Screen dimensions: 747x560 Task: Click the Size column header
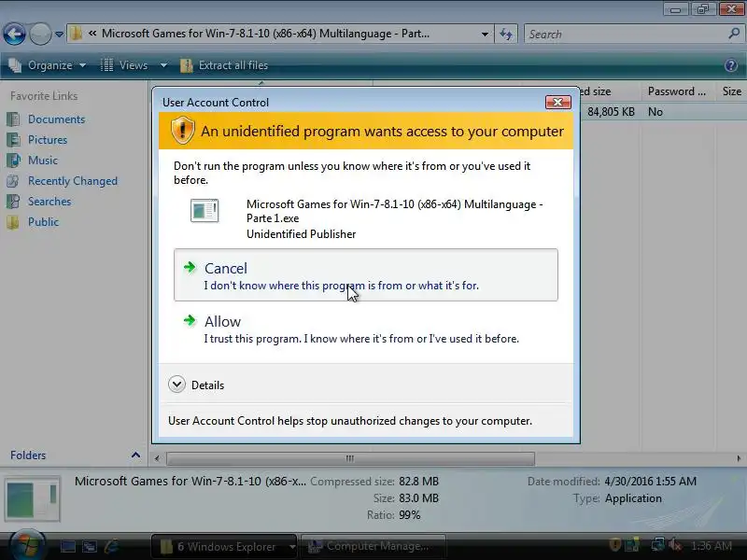pos(731,91)
